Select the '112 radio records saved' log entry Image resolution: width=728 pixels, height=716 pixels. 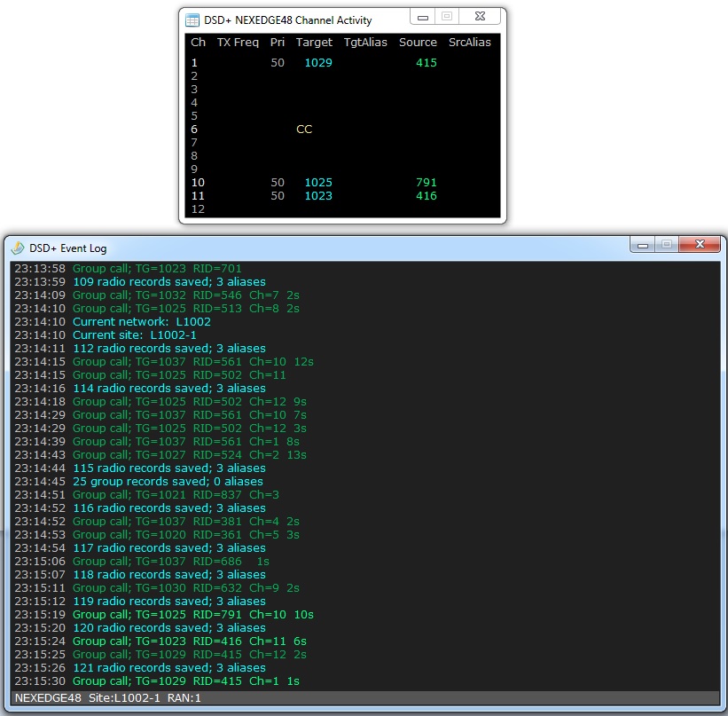(x=140, y=349)
